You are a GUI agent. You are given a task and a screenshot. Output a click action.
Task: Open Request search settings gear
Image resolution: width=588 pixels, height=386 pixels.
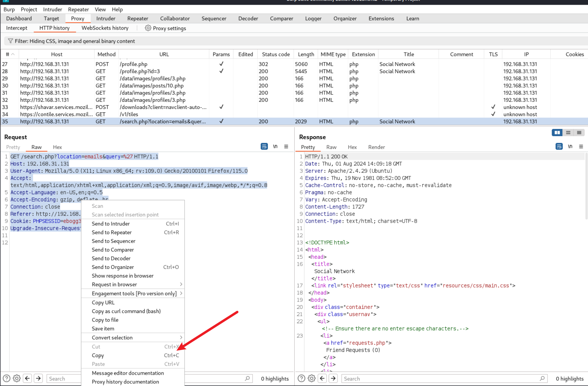coord(17,378)
